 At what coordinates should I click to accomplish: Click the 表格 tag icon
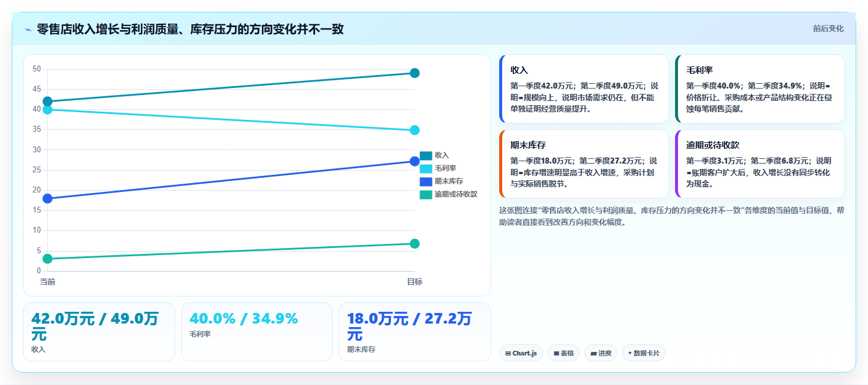coord(556,353)
